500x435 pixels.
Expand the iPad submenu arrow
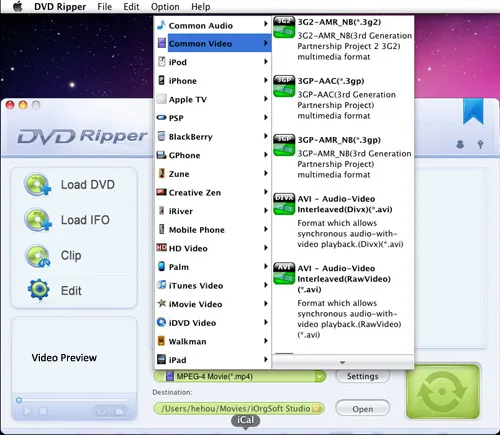266,359
